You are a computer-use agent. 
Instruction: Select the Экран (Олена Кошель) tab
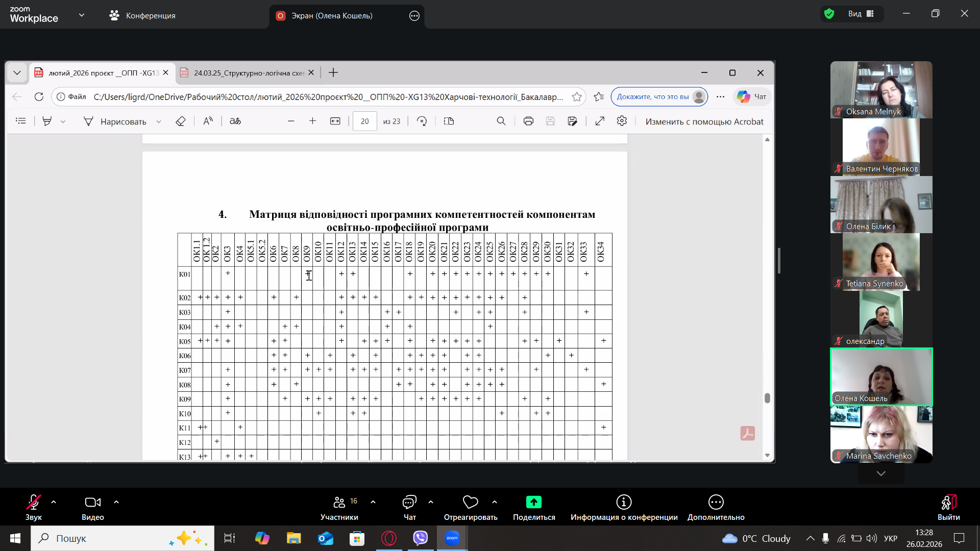tap(332, 16)
